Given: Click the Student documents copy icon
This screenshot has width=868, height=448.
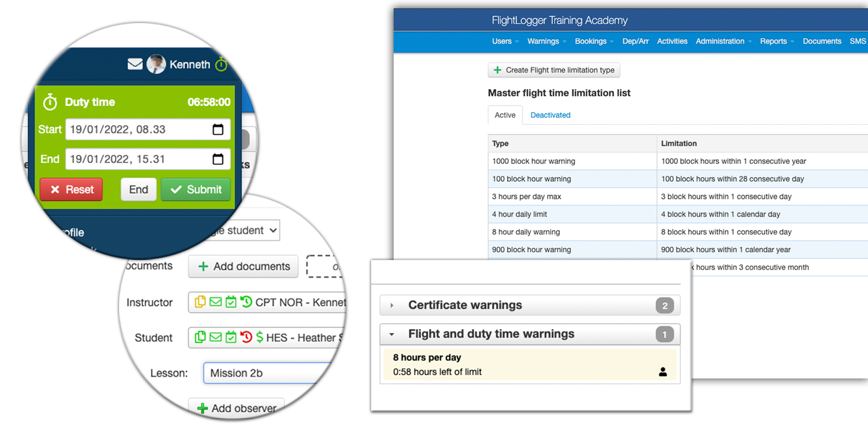Looking at the screenshot, I should tap(200, 337).
